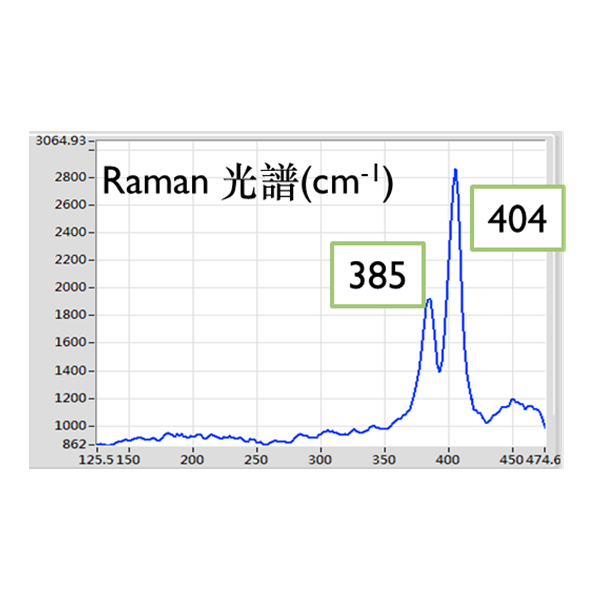Click the 450 x-axis tick label
Screen dimensions: 600x600
(x=510, y=460)
